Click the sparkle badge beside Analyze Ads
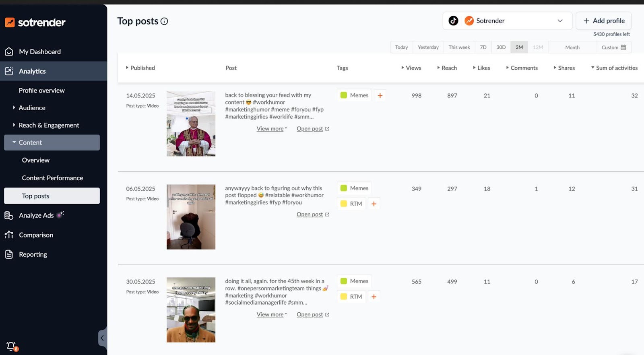The image size is (644, 355). 60,215
